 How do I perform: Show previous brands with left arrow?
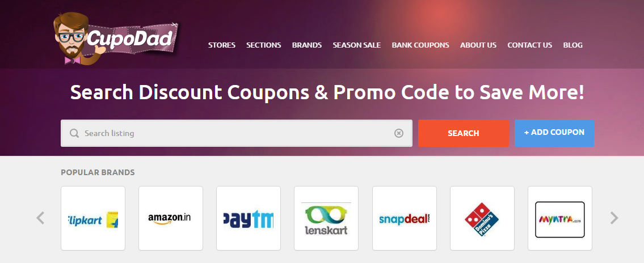[40, 218]
